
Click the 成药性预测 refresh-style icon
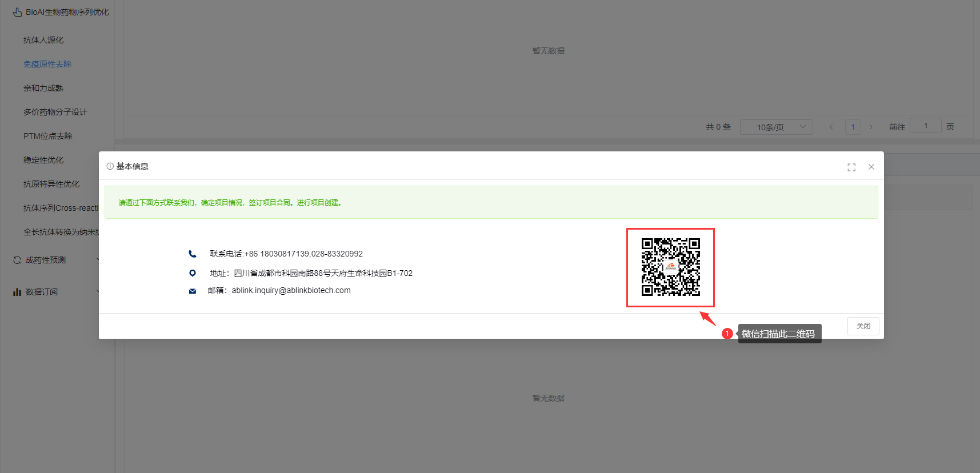point(17,260)
